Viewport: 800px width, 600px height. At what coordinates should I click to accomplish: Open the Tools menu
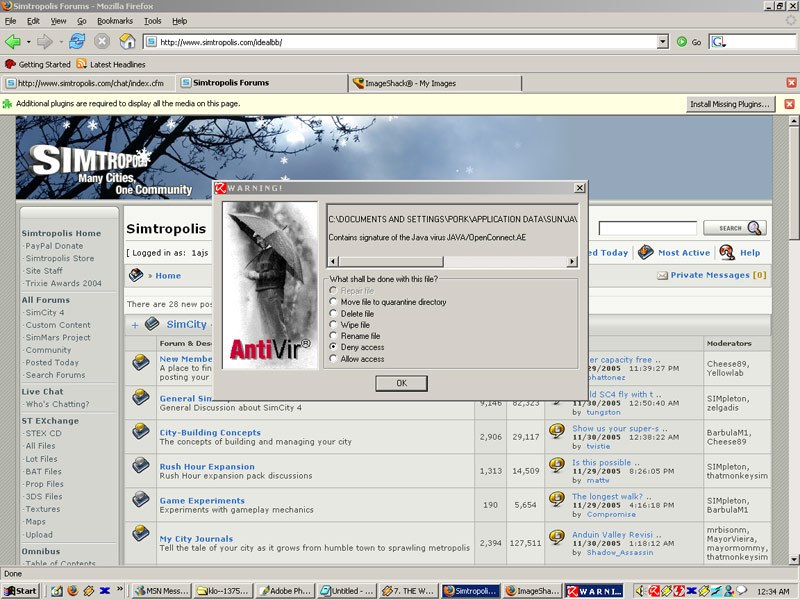point(152,21)
